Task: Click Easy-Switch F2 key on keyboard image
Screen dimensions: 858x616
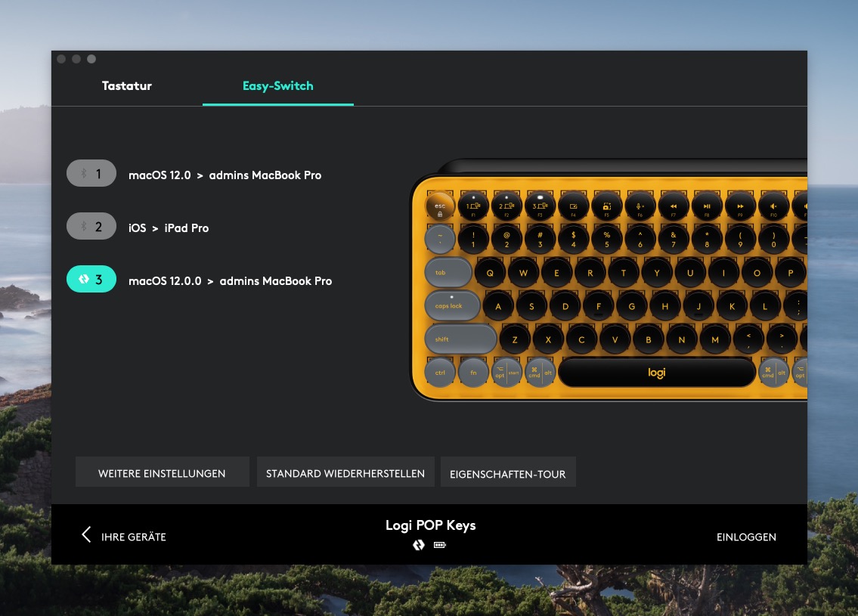Action: click(x=506, y=206)
